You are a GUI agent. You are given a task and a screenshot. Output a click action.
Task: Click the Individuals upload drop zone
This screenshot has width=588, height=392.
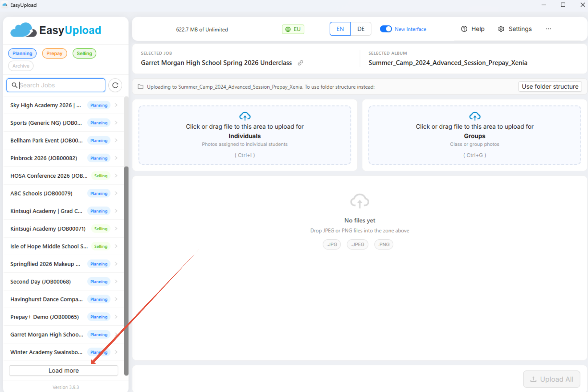click(245, 135)
